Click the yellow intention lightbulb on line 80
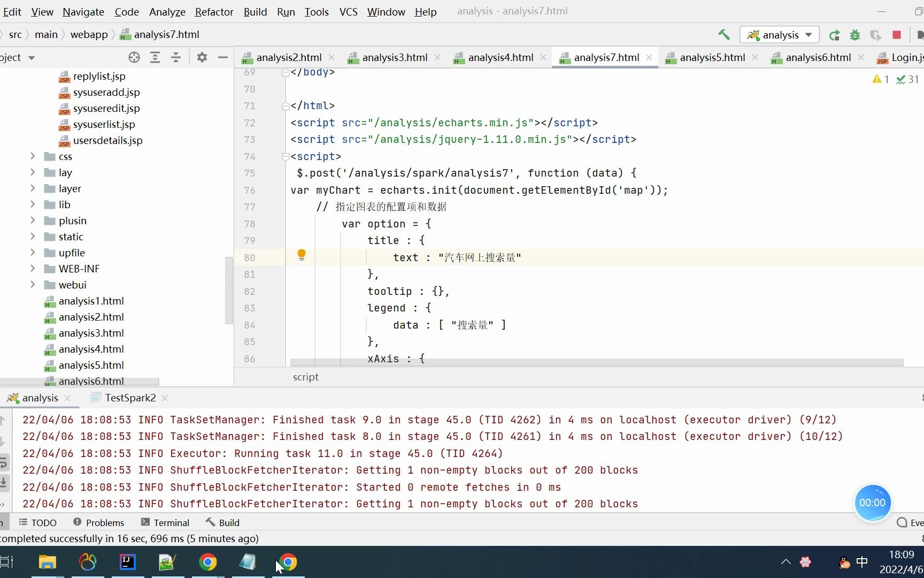This screenshot has width=924, height=578. click(302, 255)
